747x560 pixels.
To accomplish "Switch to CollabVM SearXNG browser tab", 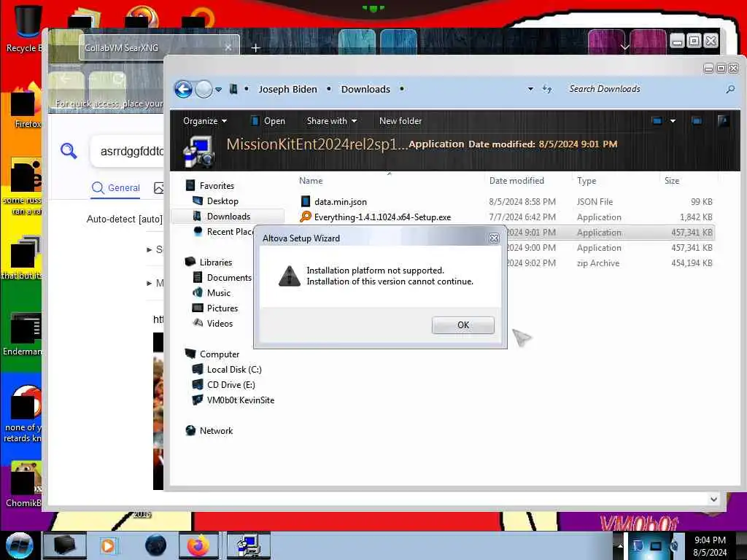I will 158,47.
